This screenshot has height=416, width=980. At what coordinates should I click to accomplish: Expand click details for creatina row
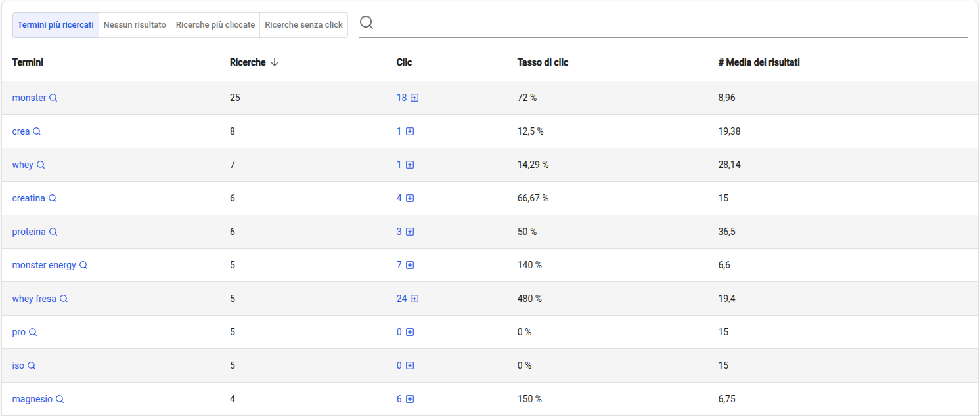click(410, 198)
